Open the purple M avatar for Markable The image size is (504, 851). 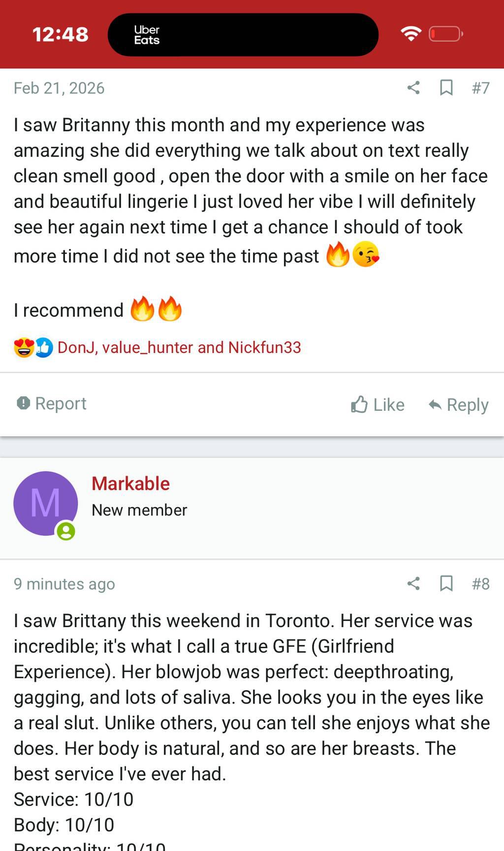coord(45,503)
